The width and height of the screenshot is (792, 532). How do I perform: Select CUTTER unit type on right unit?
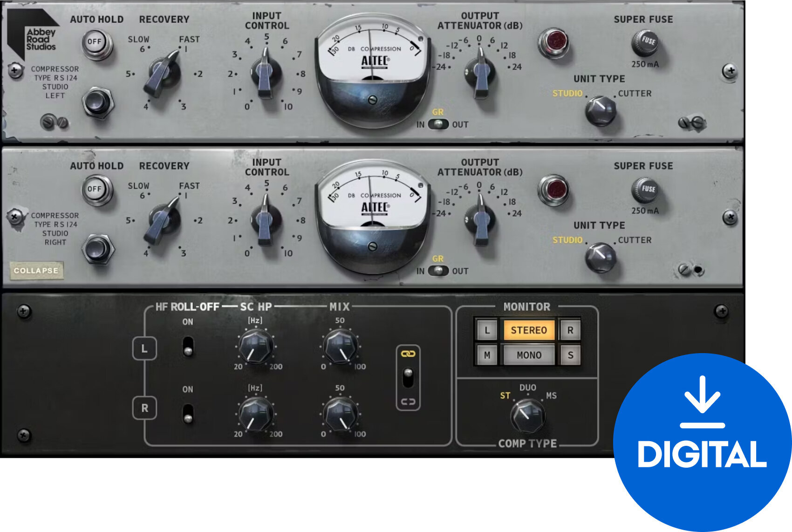tap(635, 240)
